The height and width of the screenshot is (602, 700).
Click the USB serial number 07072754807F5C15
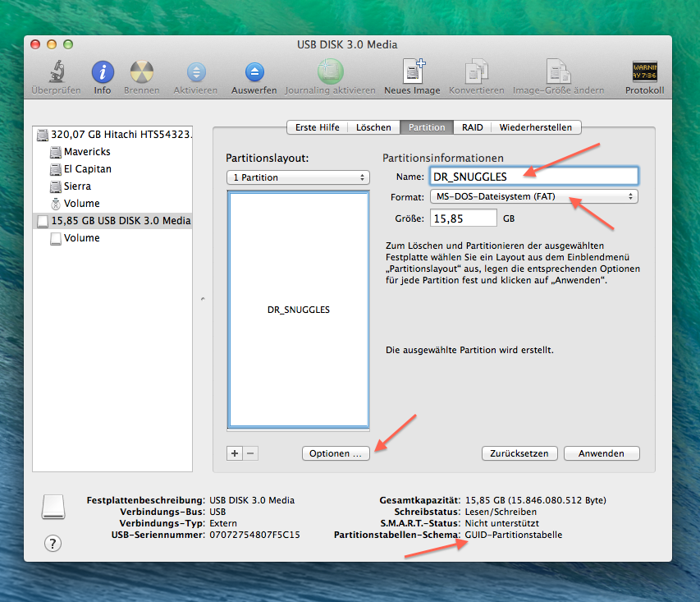coord(255,535)
